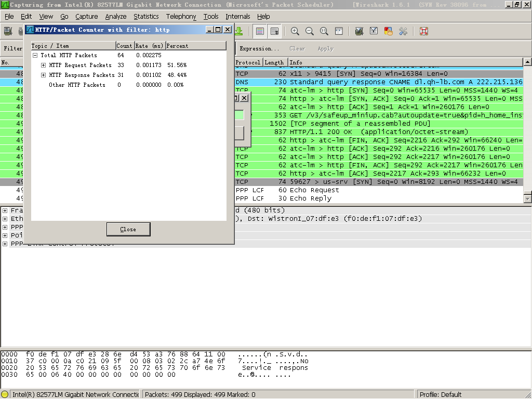
Task: Click packet list scrollbar down arrow
Action: click(x=528, y=199)
